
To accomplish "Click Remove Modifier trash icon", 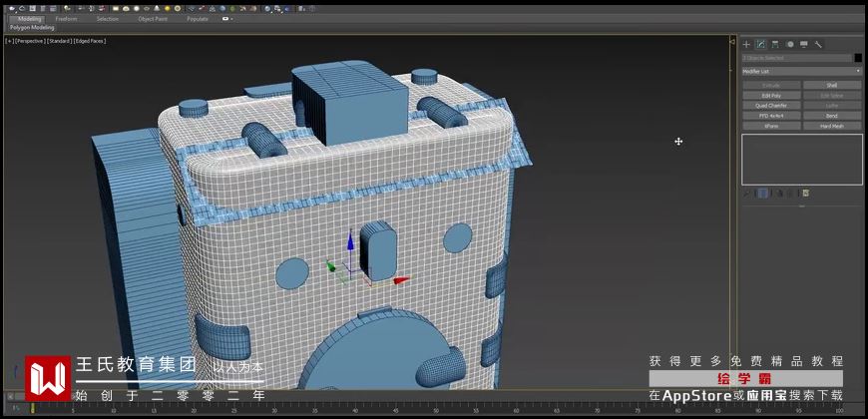I will point(791,194).
